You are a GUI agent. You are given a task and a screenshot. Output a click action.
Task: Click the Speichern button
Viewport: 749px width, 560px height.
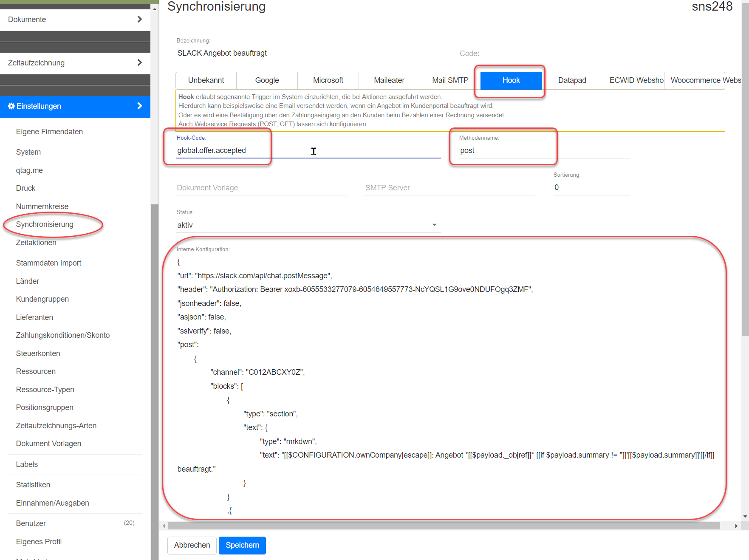pyautogui.click(x=242, y=545)
